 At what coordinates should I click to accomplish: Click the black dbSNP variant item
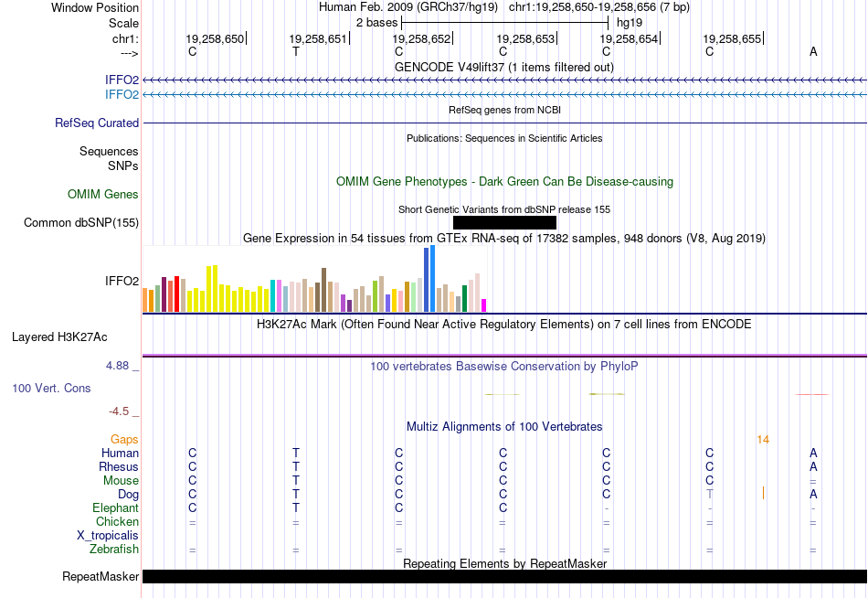click(504, 223)
